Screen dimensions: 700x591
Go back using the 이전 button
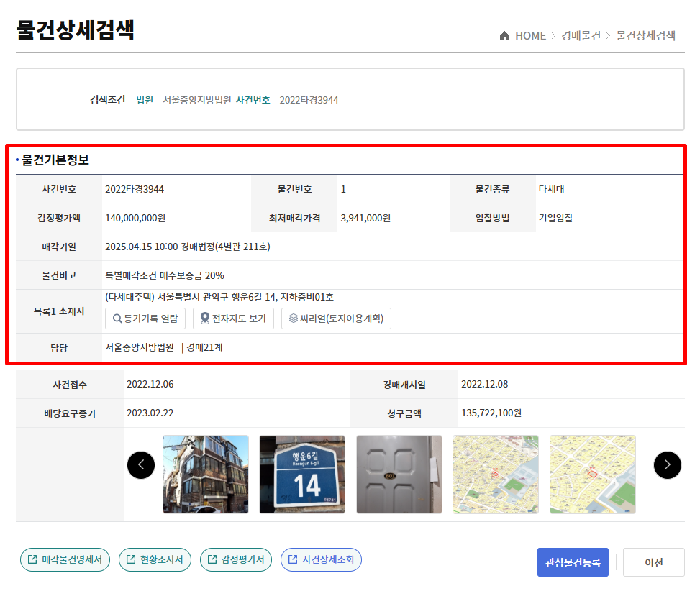tap(653, 562)
